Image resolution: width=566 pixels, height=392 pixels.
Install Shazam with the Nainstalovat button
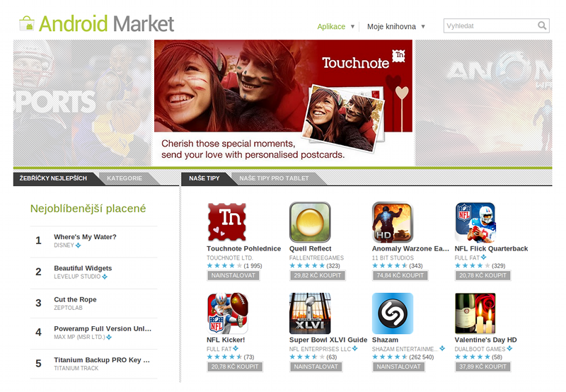(398, 367)
